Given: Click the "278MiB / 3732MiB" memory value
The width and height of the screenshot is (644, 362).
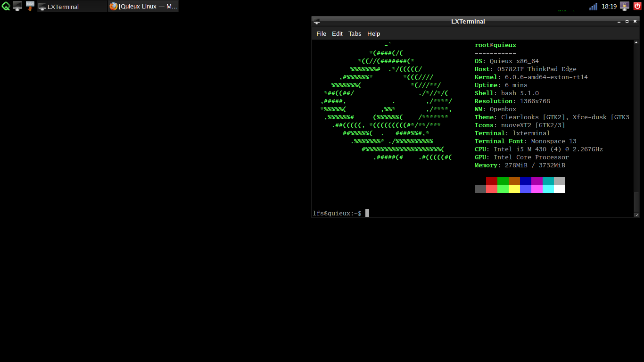Looking at the screenshot, I should click(x=535, y=165).
